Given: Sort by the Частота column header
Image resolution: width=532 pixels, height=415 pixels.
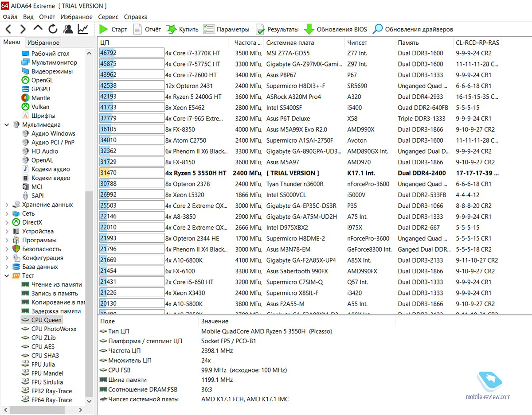Looking at the screenshot, I should [x=246, y=43].
